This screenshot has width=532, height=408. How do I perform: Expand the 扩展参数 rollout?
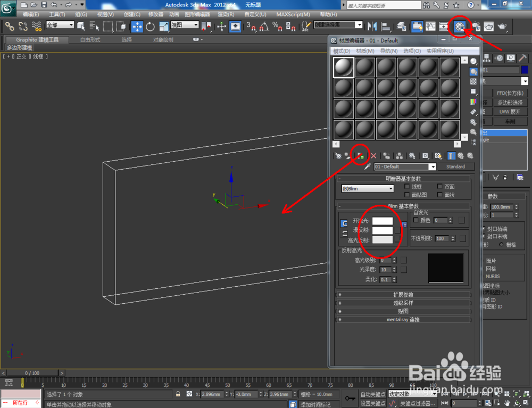pyautogui.click(x=403, y=295)
